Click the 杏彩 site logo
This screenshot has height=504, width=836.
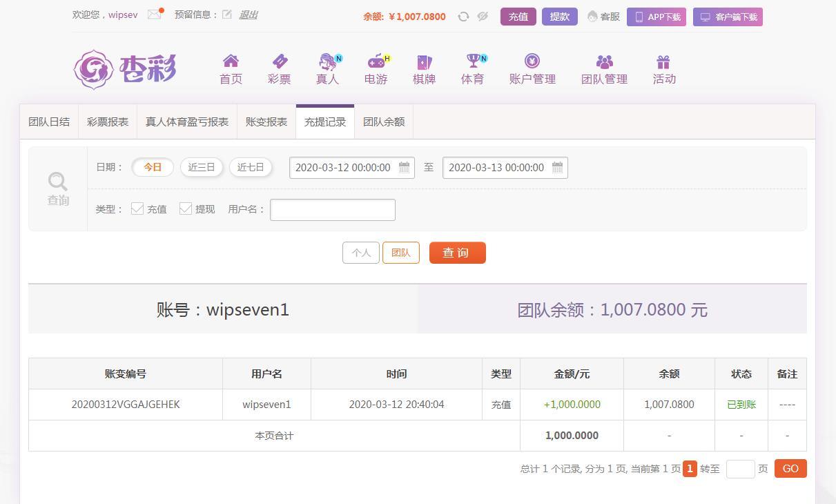point(125,69)
